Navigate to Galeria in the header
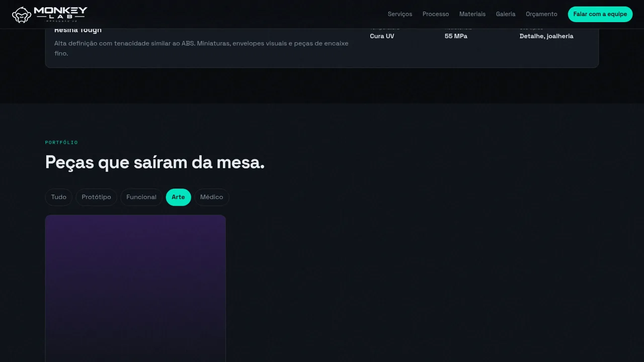644x362 pixels. pos(506,14)
